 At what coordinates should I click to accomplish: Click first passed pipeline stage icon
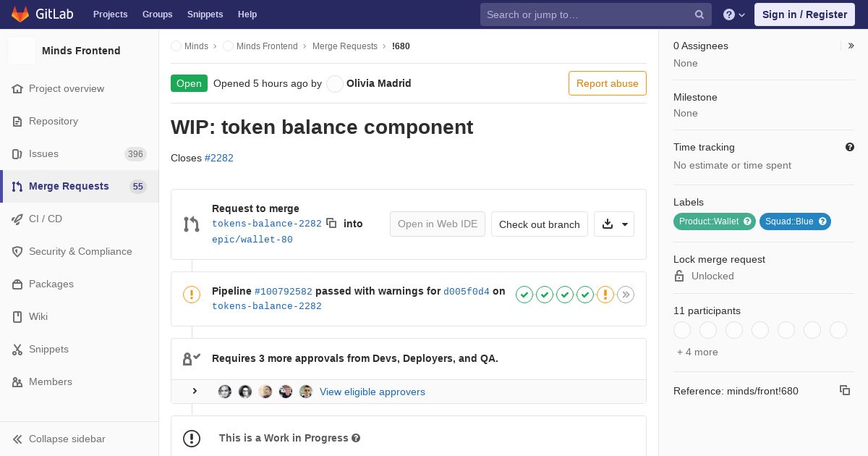(524, 295)
